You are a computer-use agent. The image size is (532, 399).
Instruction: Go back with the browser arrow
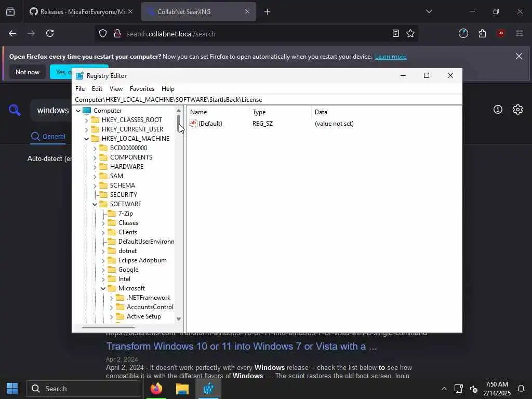12,33
